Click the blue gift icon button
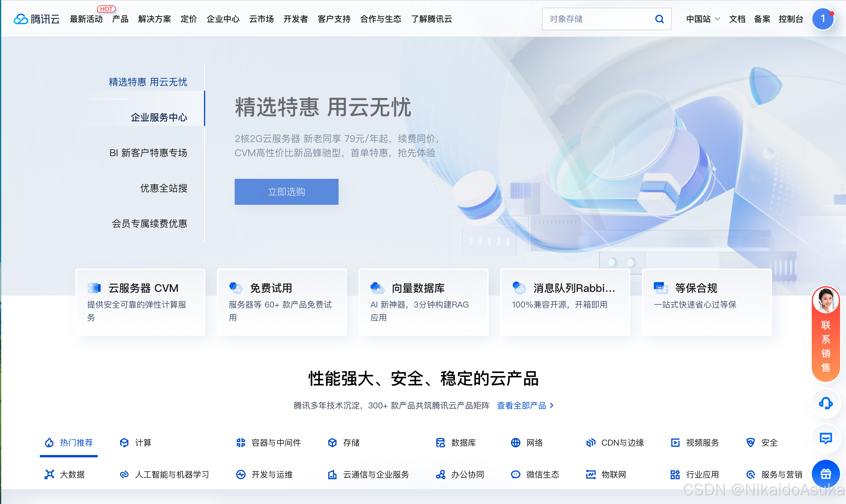Viewport: 846px width, 504px height. pos(826,473)
